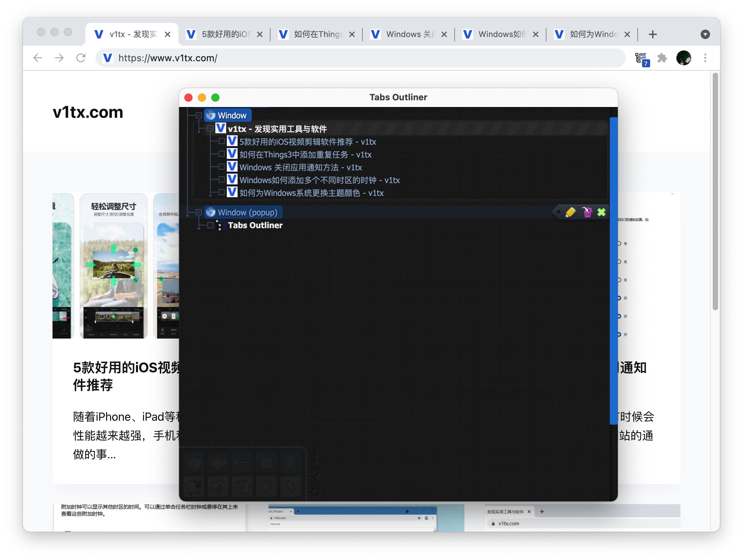Open the Chrome Extensions puzzle icon
The width and height of the screenshot is (743, 560).
(x=662, y=58)
